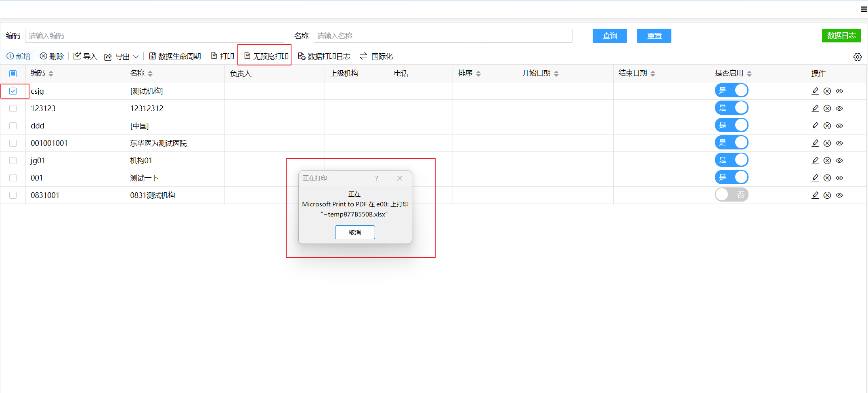Cancel printing with the 取消 button

pyautogui.click(x=355, y=232)
